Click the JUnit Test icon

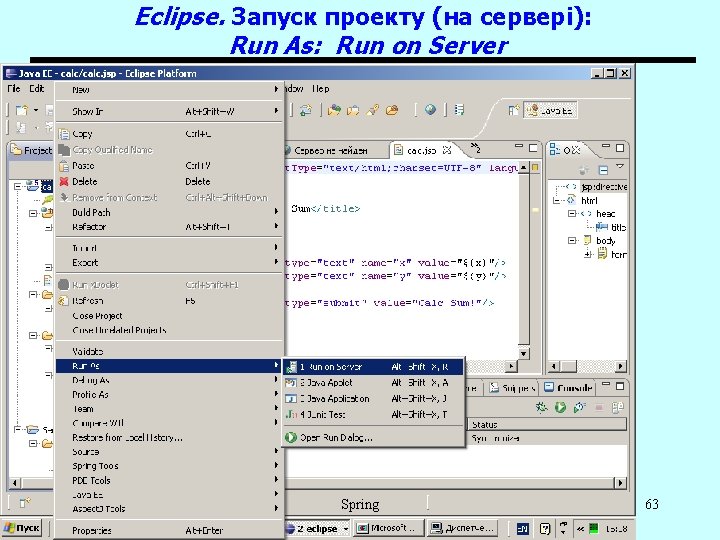[x=291, y=414]
